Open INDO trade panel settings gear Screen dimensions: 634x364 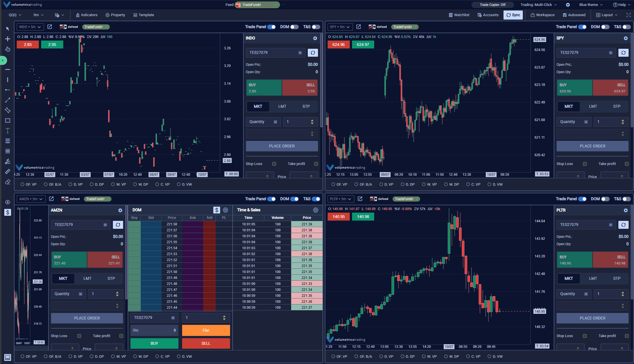point(315,38)
